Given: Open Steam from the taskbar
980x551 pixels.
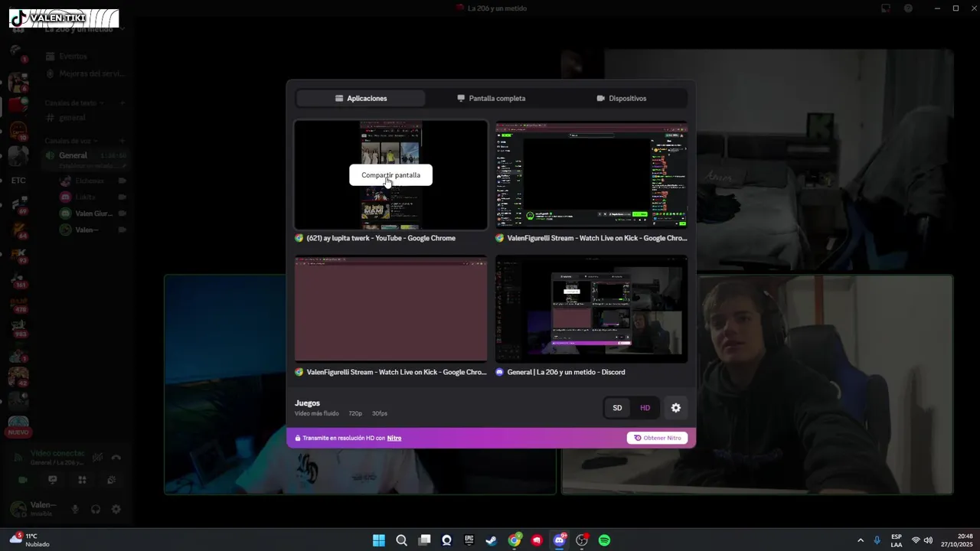Looking at the screenshot, I should click(x=492, y=540).
